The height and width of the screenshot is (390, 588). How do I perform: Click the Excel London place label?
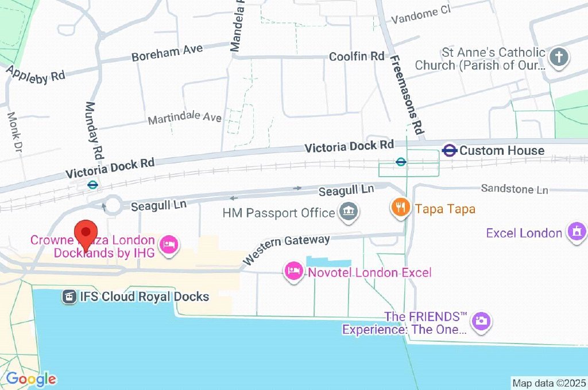point(524,233)
